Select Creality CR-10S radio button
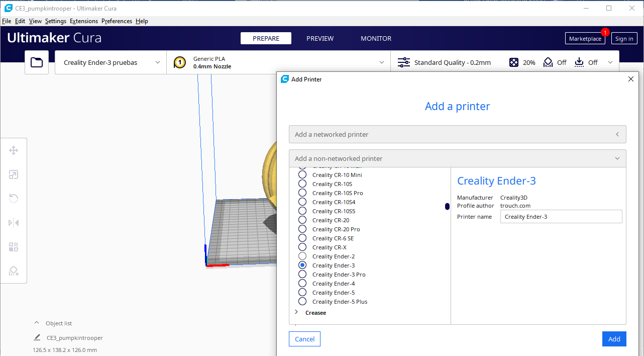 (302, 184)
